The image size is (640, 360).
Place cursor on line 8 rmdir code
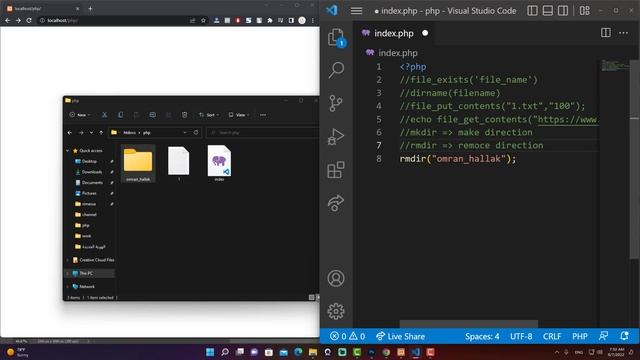click(458, 159)
